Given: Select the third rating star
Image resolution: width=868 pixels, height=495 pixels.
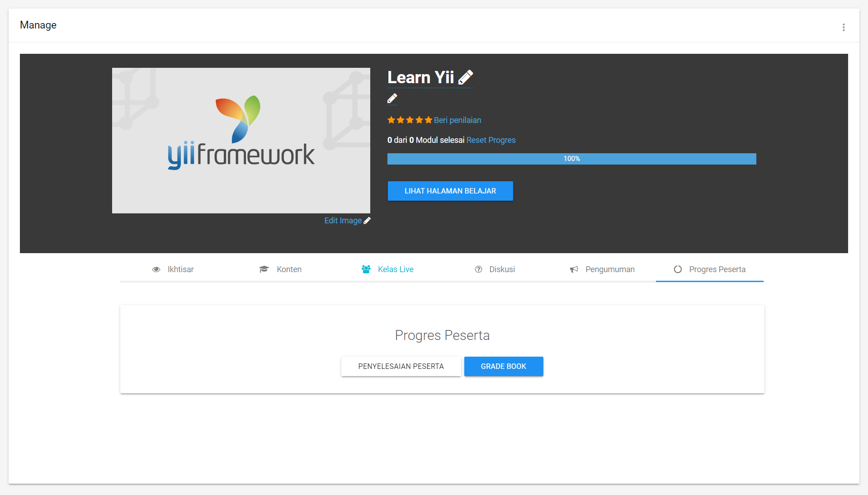Looking at the screenshot, I should pyautogui.click(x=410, y=120).
